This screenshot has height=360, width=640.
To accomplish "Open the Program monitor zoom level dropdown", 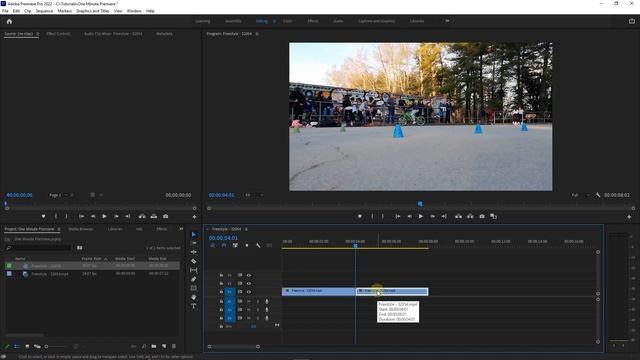I will pos(254,195).
